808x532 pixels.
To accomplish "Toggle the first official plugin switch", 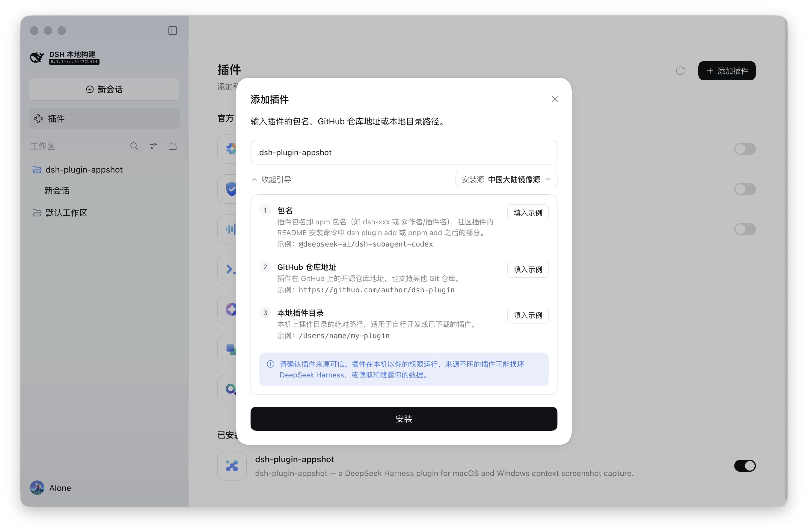I will click(x=745, y=149).
